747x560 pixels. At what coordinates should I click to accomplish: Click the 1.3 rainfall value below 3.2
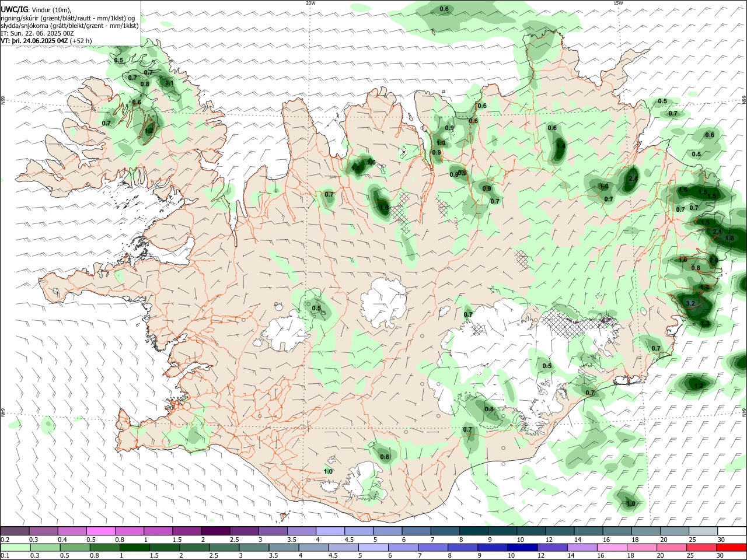(x=705, y=323)
